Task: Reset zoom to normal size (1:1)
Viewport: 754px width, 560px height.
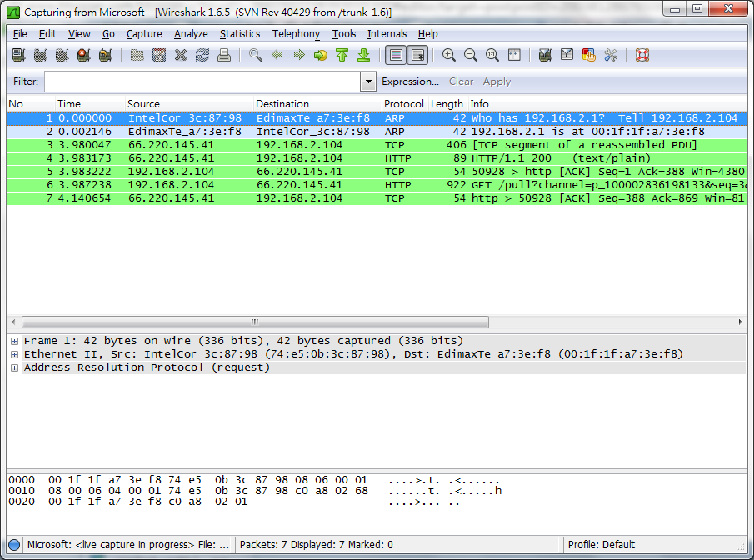Action: 492,55
